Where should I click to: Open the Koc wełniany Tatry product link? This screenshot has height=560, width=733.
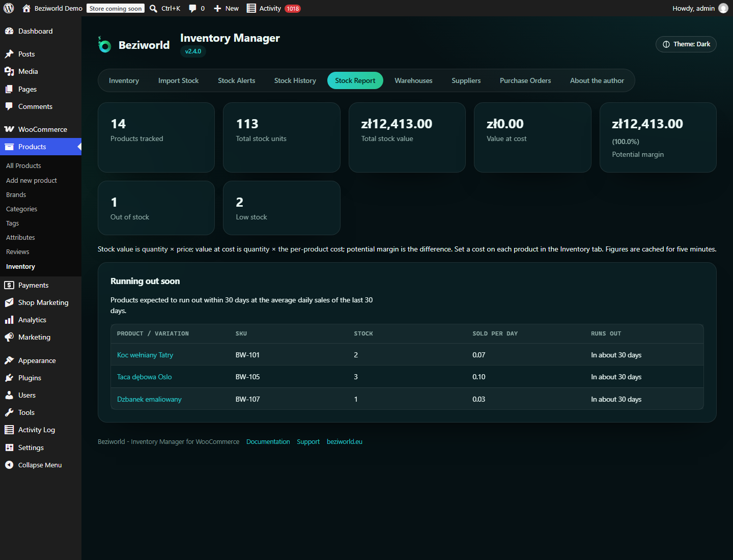click(x=145, y=355)
